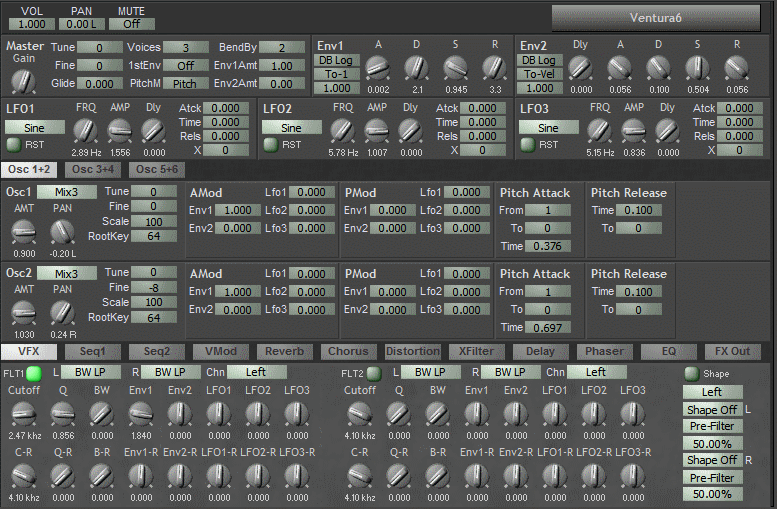Screen dimensions: 777x509
Task: Click the FLT1 Env1 knob
Action: pyautogui.click(x=141, y=414)
